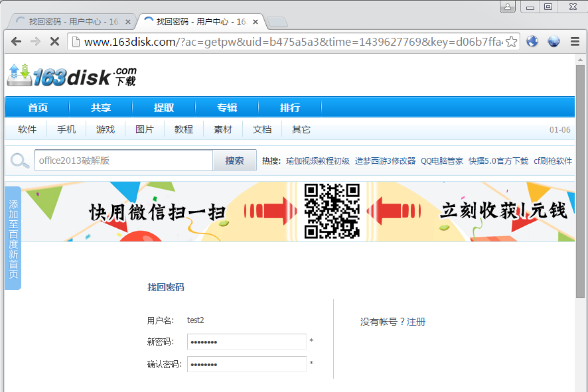
Task: Click the forward navigation arrow
Action: point(35,41)
